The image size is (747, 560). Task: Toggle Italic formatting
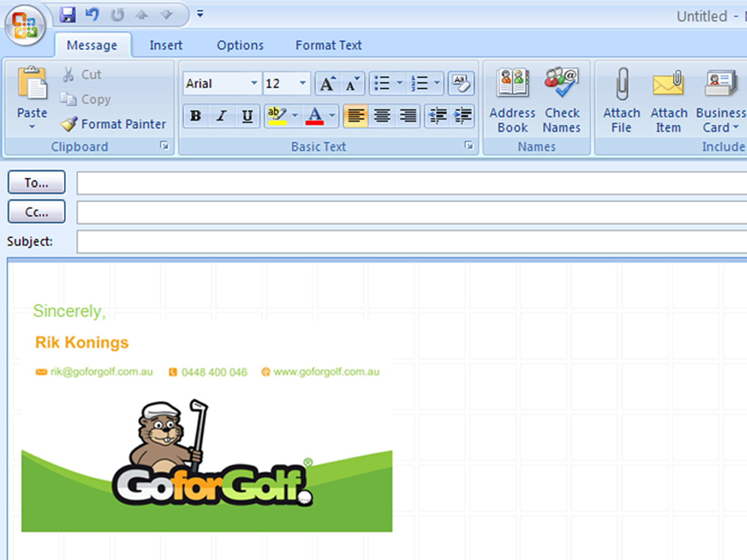(221, 116)
